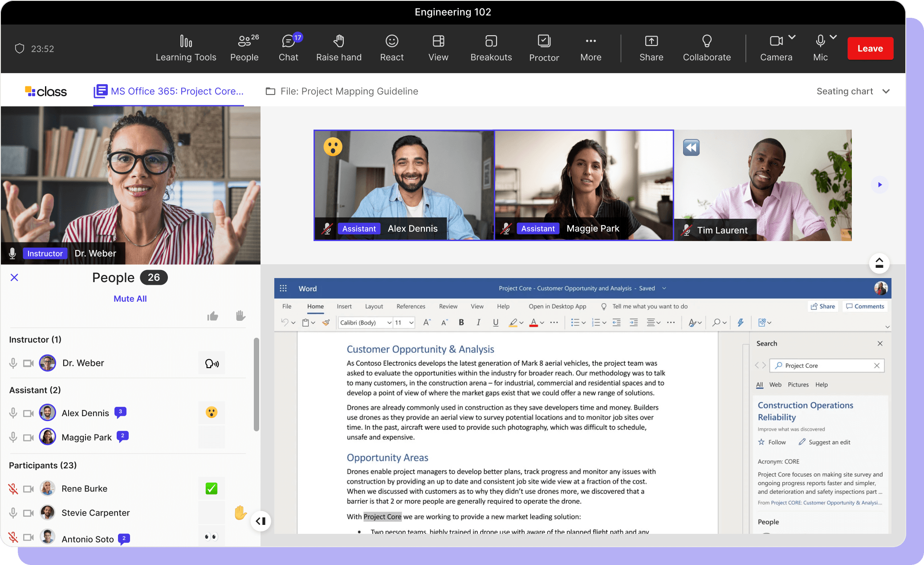
Task: Open the font color dropdown arrow
Action: tap(542, 323)
